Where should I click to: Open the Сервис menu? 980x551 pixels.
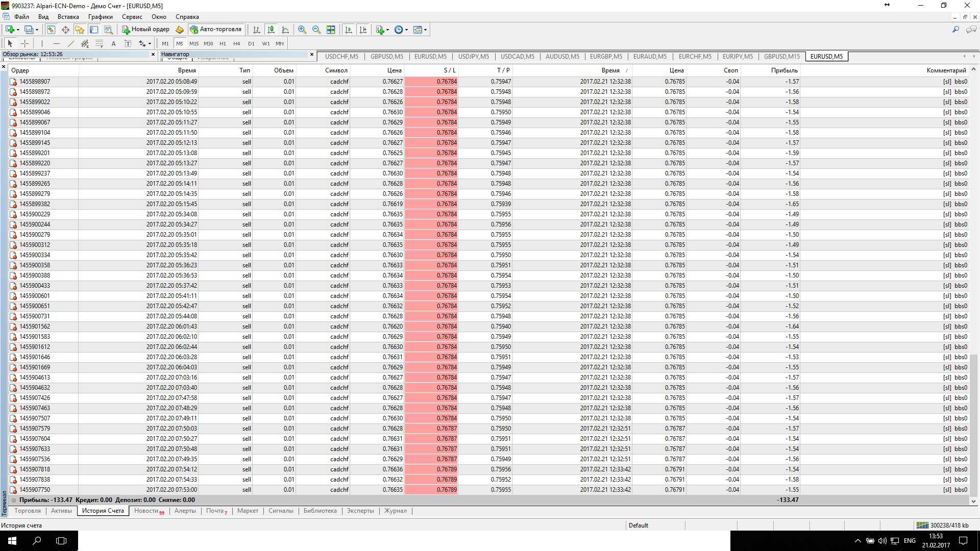(x=132, y=17)
